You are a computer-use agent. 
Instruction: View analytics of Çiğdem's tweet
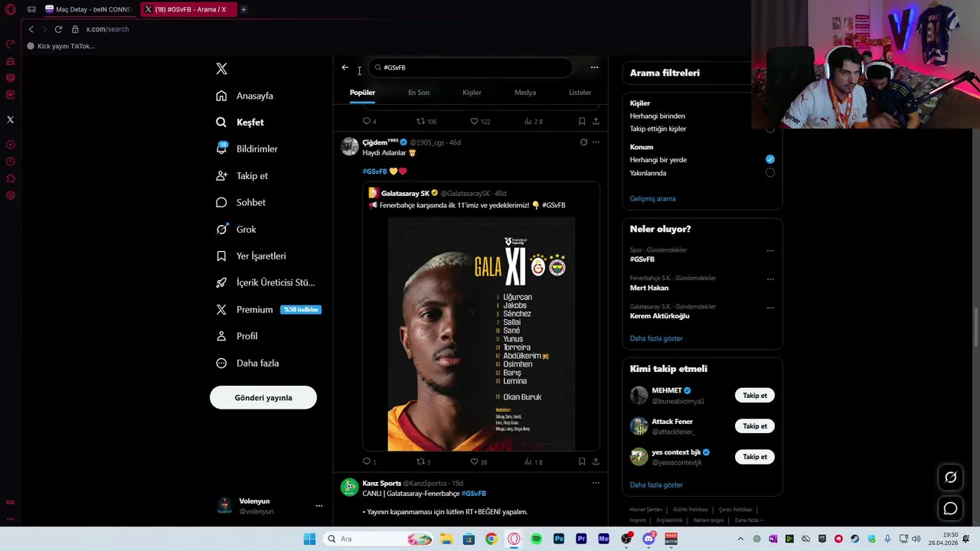533,461
